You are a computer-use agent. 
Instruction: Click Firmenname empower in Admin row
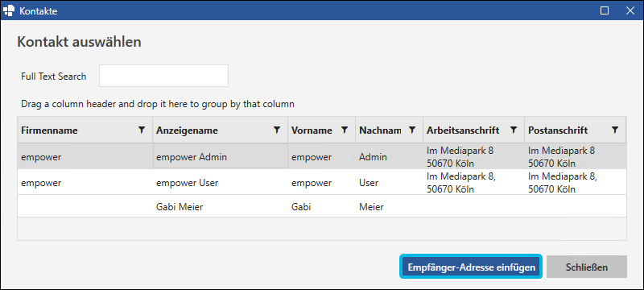pyautogui.click(x=85, y=156)
